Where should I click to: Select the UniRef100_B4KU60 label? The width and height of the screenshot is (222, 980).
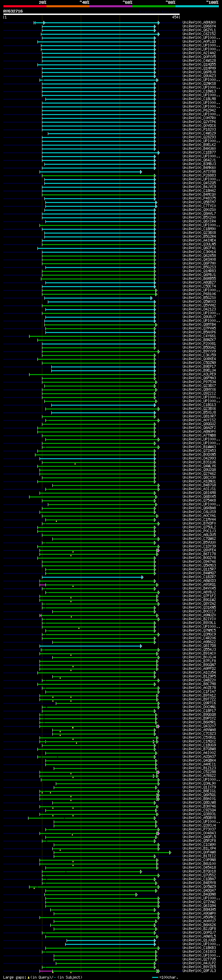tap(199, 149)
